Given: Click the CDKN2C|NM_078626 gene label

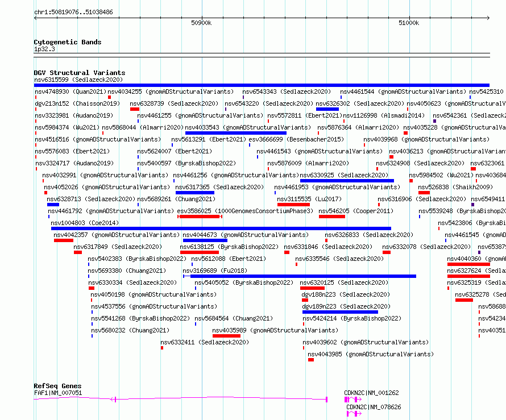Looking at the screenshot, I should pos(374,407).
